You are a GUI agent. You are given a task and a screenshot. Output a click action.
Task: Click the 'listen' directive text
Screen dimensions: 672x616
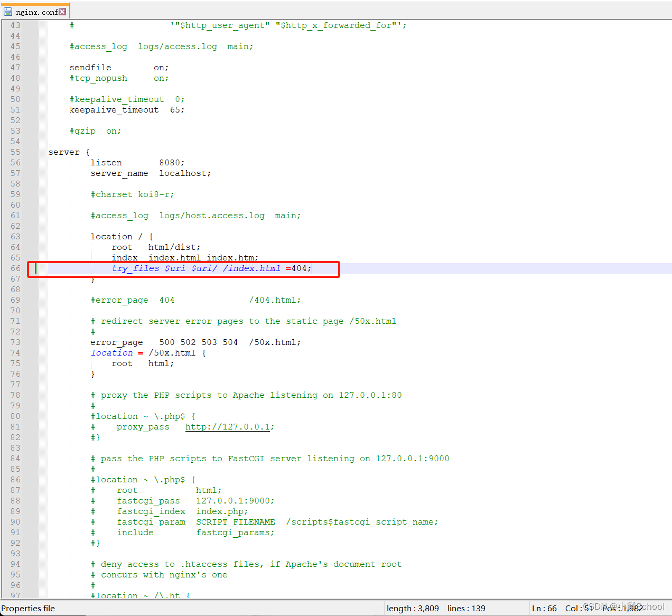[x=106, y=163]
